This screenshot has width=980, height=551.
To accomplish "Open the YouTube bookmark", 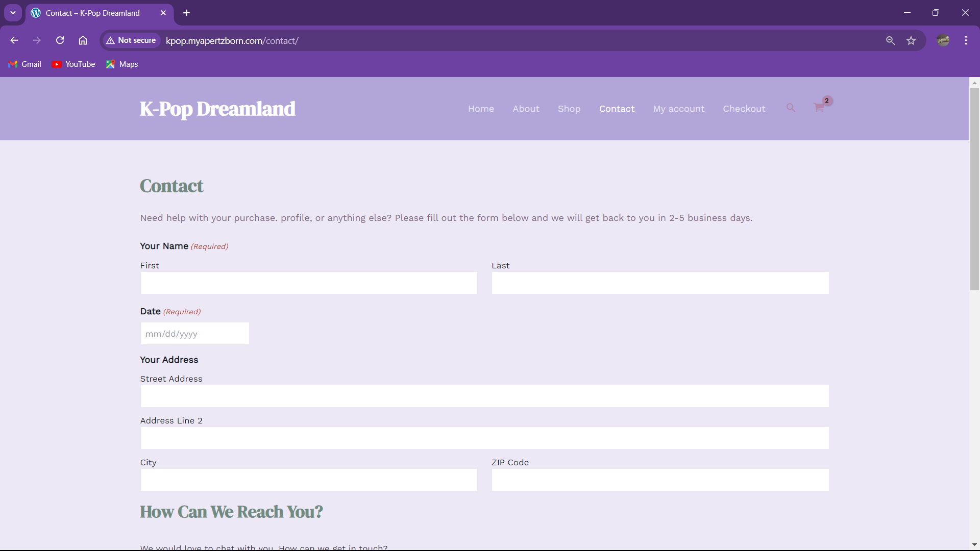I will point(73,64).
